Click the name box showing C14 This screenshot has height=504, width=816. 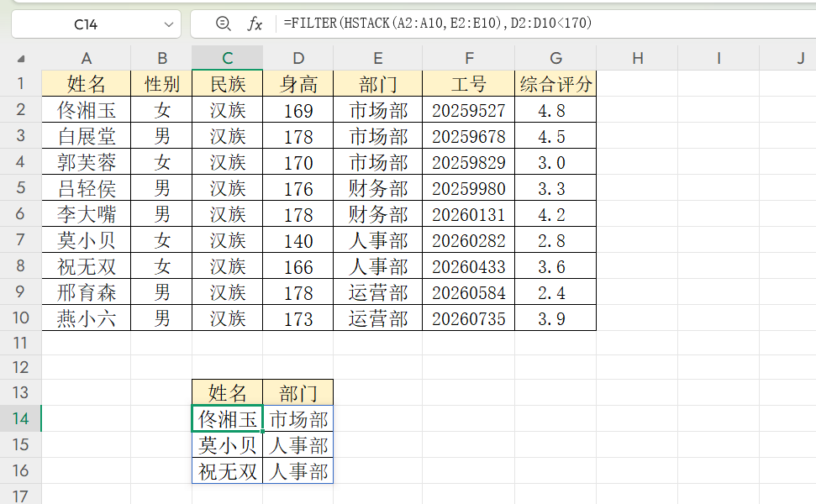point(86,24)
